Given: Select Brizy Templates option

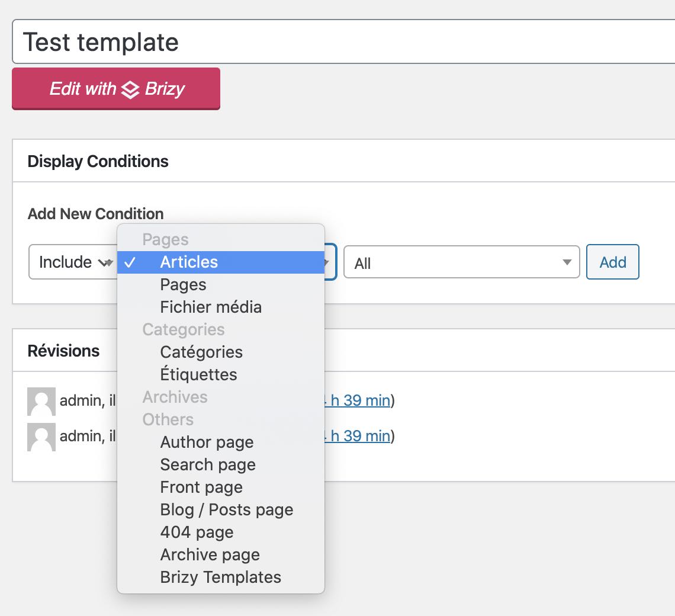Looking at the screenshot, I should (x=220, y=577).
